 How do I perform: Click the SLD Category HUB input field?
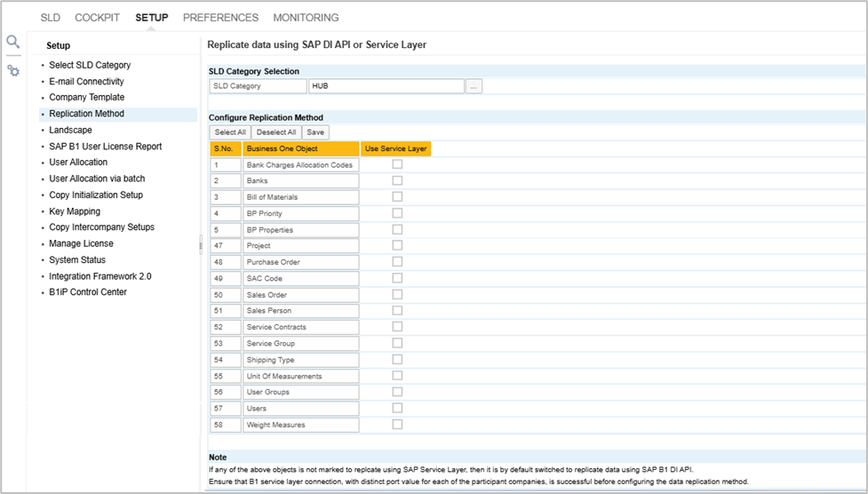coord(386,86)
